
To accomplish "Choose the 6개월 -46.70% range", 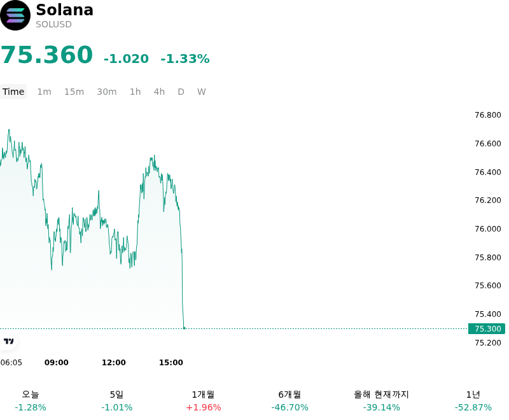I will [x=289, y=401].
